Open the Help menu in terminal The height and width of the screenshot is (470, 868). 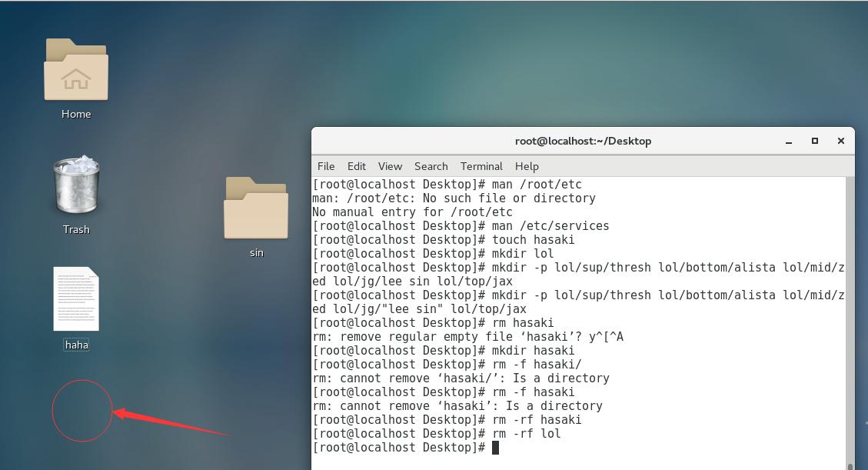point(527,166)
